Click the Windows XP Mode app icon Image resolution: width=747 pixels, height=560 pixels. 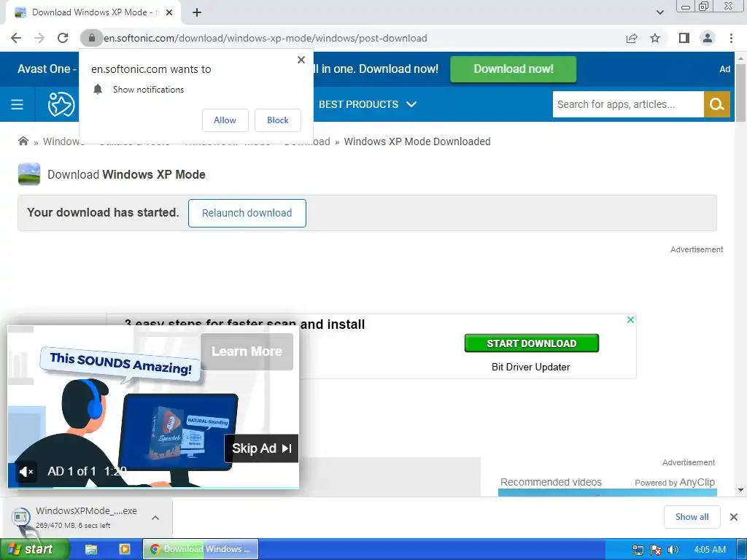(29, 174)
